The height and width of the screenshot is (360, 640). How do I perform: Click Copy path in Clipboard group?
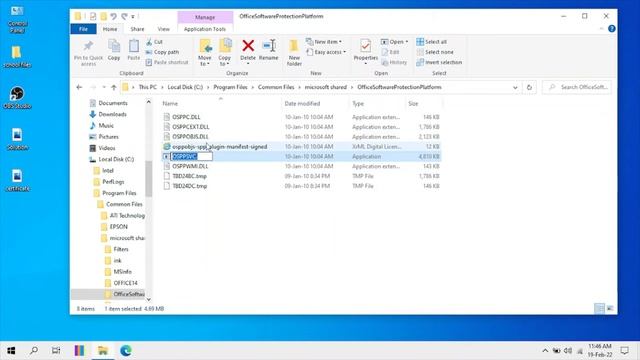pos(162,52)
